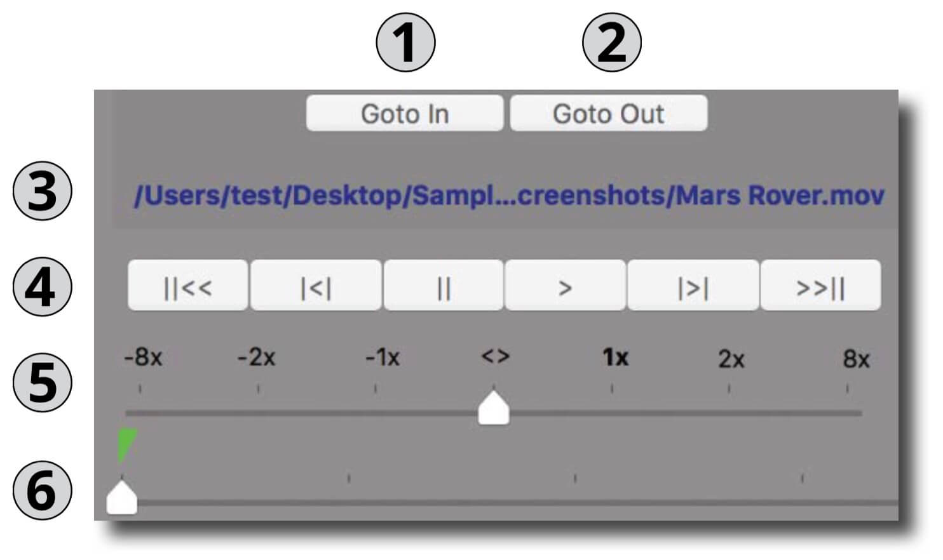Set shuttle speed to -8x mark
The image size is (943, 560).
[x=143, y=357]
